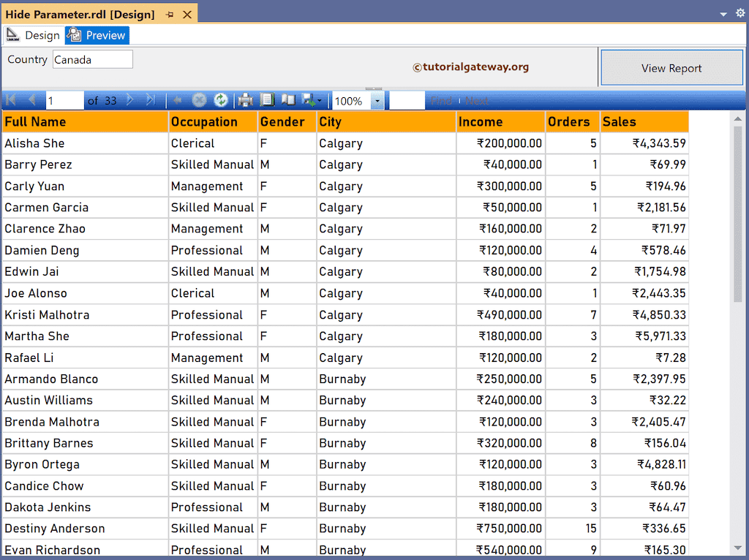Screen dimensions: 749x560
Task: Go to the first report page
Action: (11, 100)
